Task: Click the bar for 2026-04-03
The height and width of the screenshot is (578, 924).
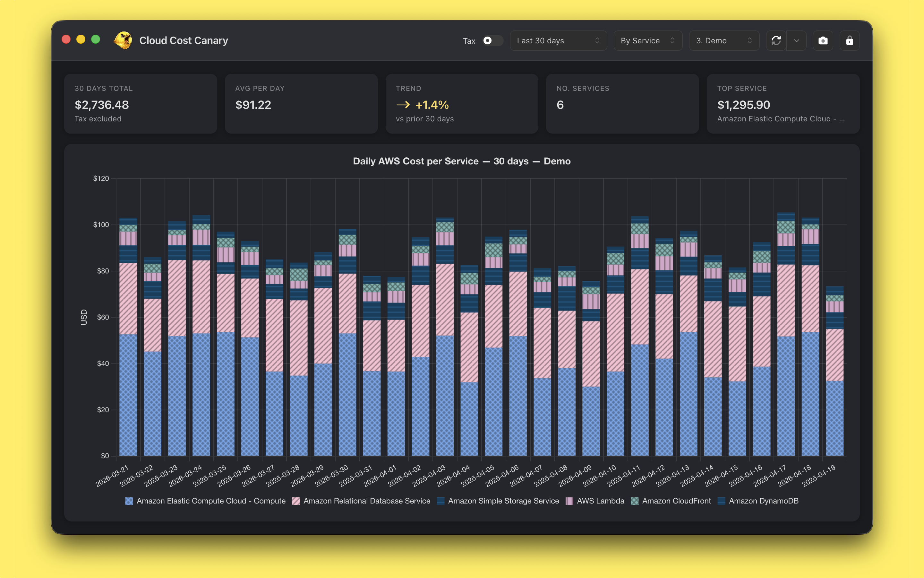Action: [x=445, y=337]
